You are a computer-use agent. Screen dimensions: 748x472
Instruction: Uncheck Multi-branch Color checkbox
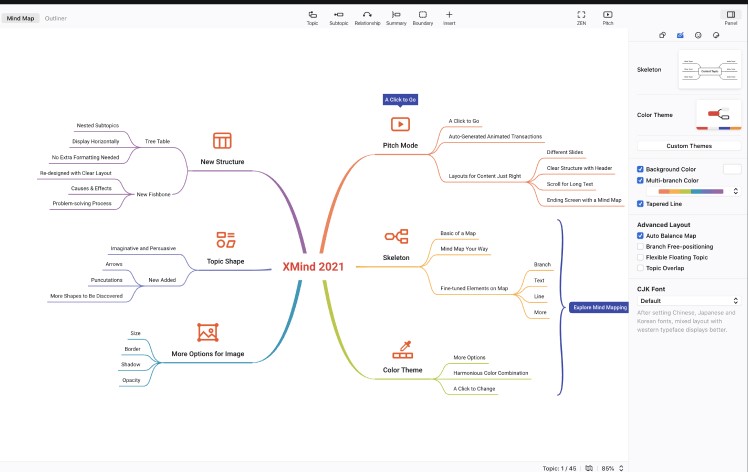[x=640, y=180]
